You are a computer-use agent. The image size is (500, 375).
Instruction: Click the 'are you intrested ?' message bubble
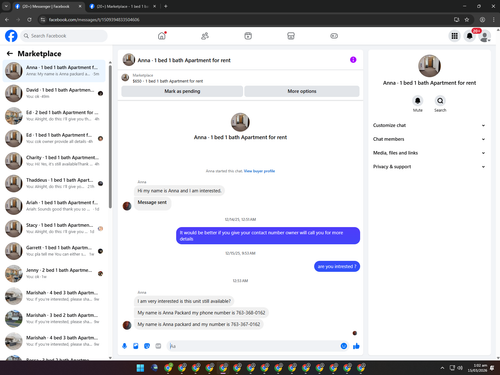[337, 266]
